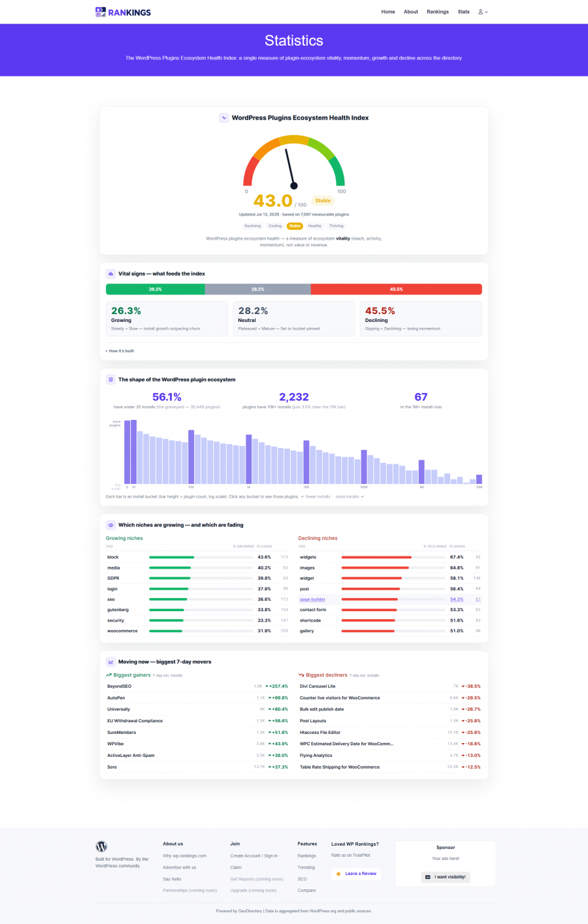This screenshot has width=588, height=924.
Task: Click the WordPress logo in the footer
Action: tap(101, 847)
